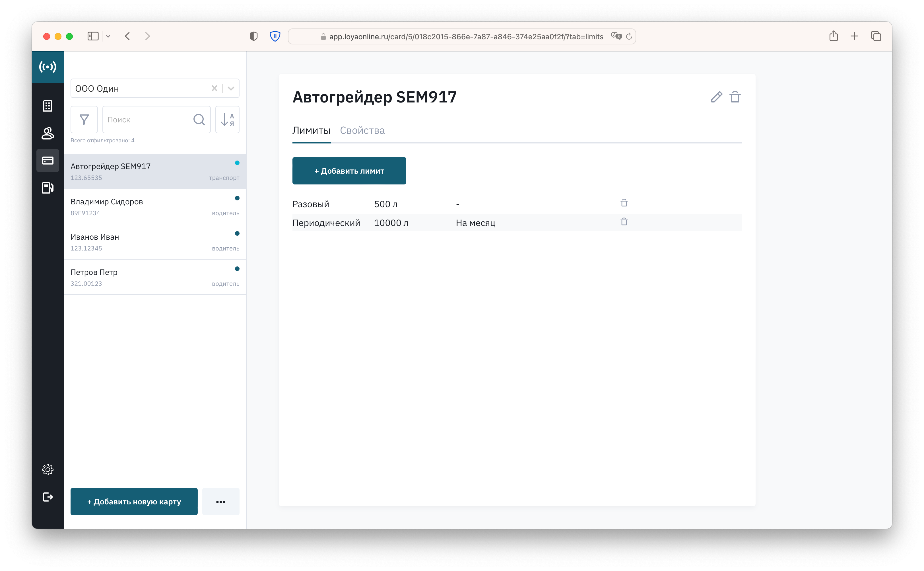Toggle Safari sidebar panel button
Screen dimensions: 924x571
(93, 36)
